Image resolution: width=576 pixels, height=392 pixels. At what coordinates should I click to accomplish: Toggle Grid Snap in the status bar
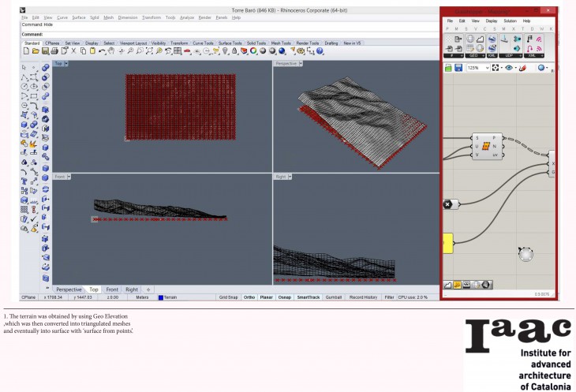coord(227,297)
